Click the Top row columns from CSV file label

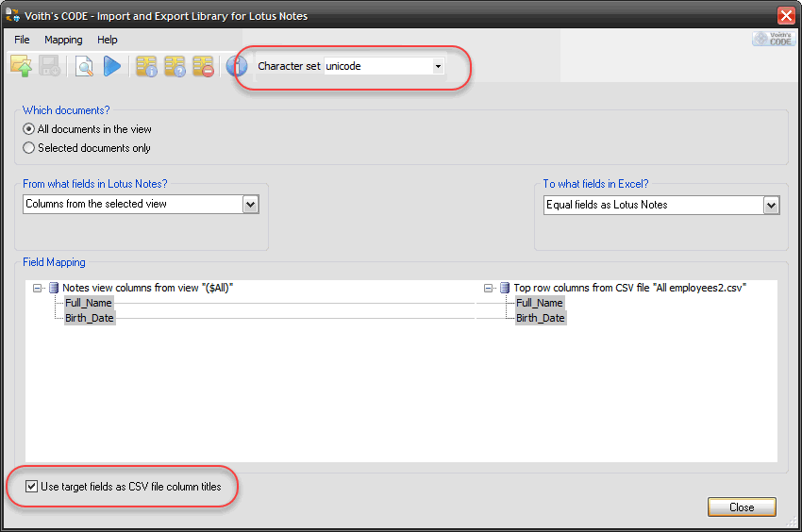tap(630, 288)
